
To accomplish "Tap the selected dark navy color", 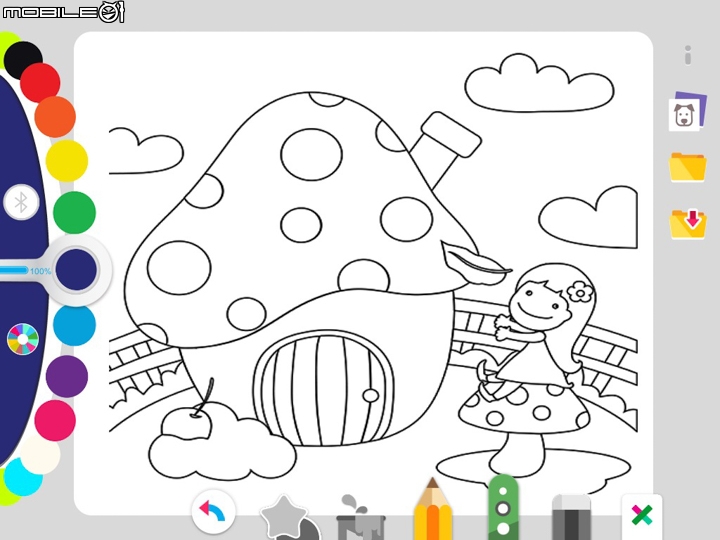I will [76, 270].
